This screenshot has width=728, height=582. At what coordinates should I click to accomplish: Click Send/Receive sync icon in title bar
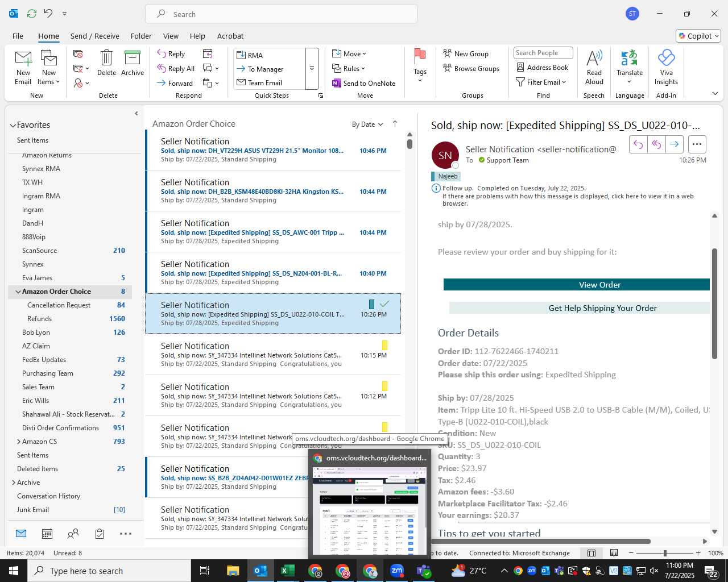click(x=32, y=13)
